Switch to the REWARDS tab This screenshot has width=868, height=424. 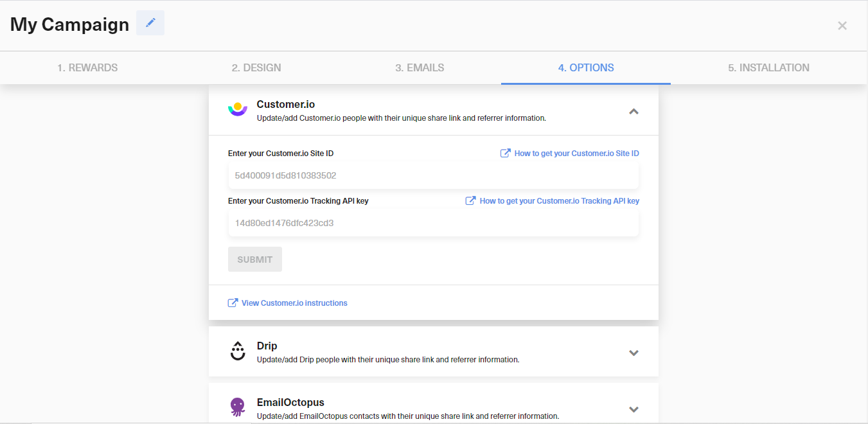pyautogui.click(x=87, y=67)
